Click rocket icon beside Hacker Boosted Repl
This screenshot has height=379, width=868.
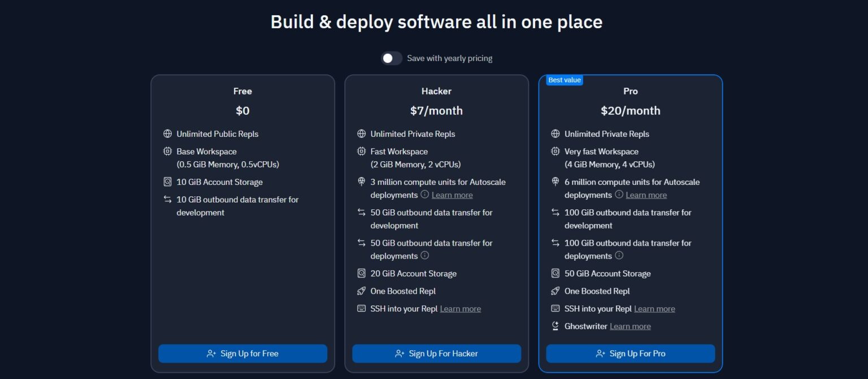point(362,291)
